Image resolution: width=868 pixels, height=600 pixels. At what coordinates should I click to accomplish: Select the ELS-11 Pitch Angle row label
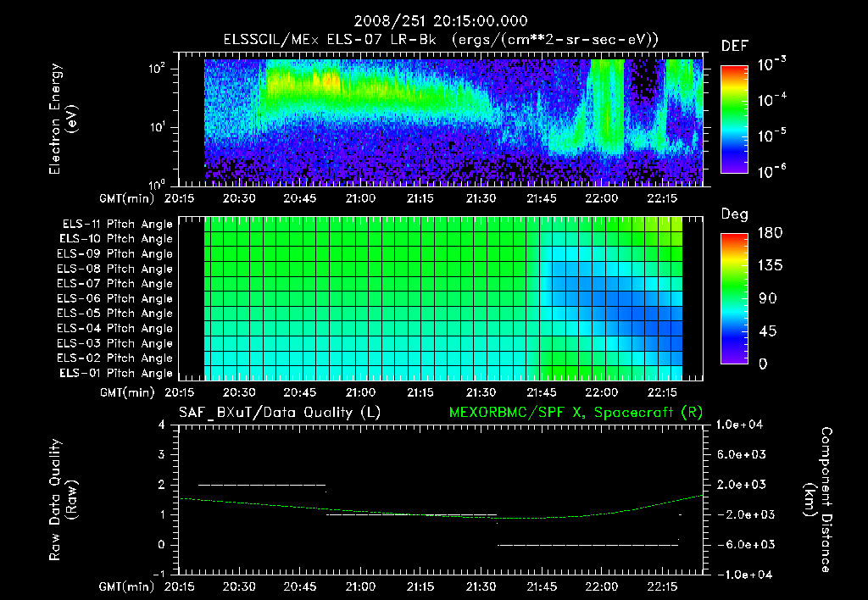tap(117, 225)
